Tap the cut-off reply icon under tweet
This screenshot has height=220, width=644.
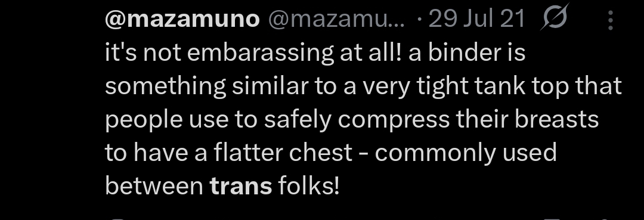tap(118, 219)
